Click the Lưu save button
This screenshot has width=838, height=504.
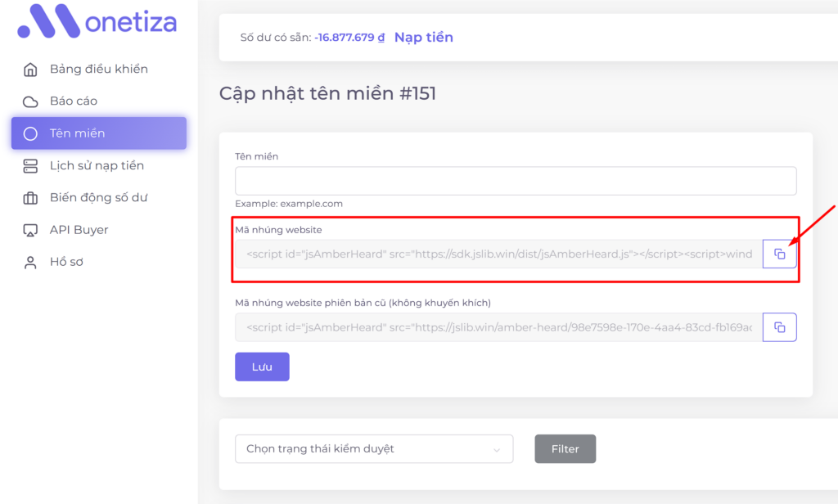tap(262, 367)
